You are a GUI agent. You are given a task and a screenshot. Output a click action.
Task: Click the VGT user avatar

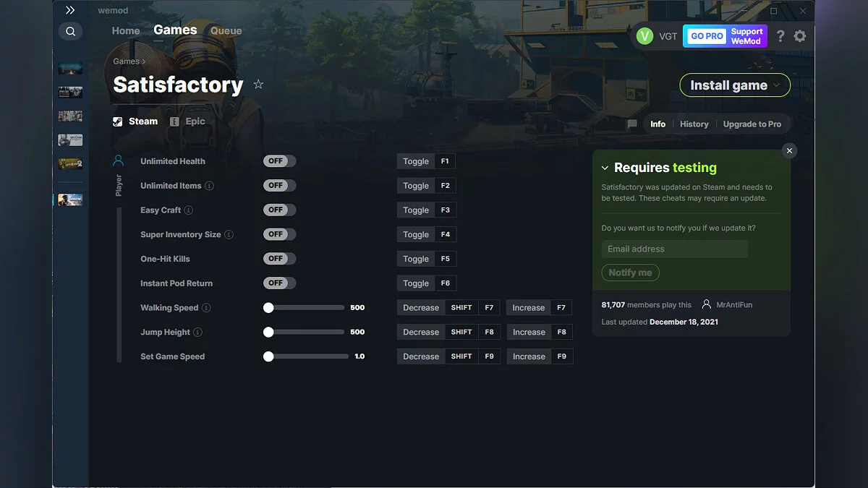point(644,36)
